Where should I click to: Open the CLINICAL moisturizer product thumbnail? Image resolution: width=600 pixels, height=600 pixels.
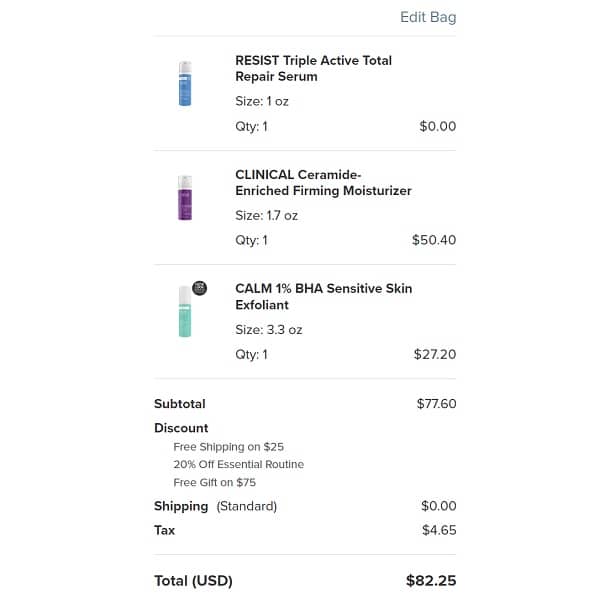[184, 198]
